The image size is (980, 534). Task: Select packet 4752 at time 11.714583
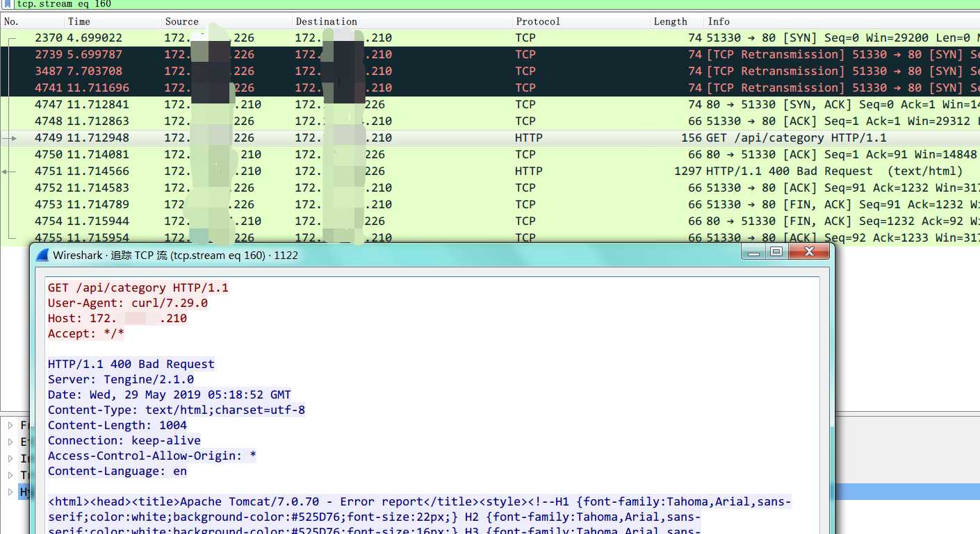coord(490,187)
